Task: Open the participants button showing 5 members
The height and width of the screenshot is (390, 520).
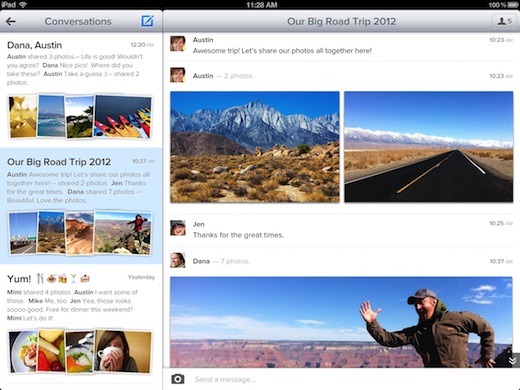Action: 504,21
